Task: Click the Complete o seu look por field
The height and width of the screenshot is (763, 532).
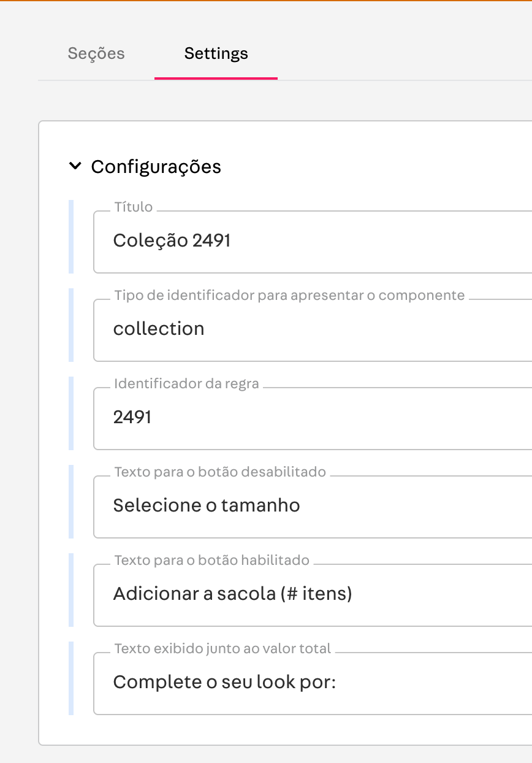Action: (x=313, y=683)
